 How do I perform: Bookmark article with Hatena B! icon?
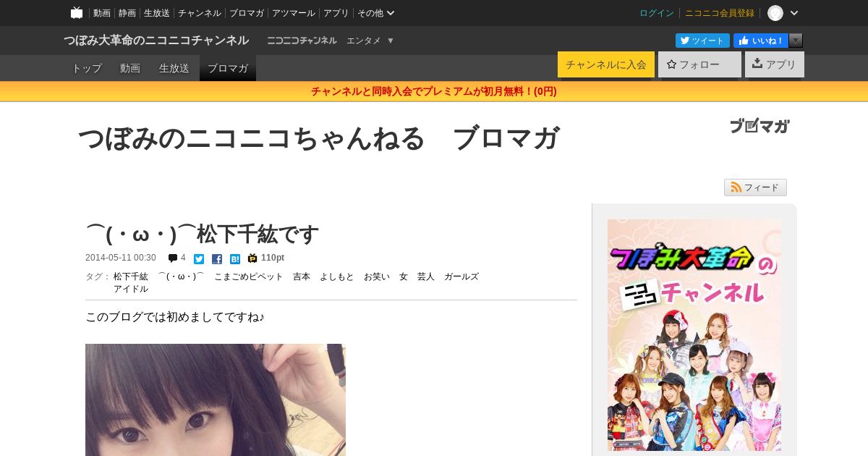coord(235,259)
